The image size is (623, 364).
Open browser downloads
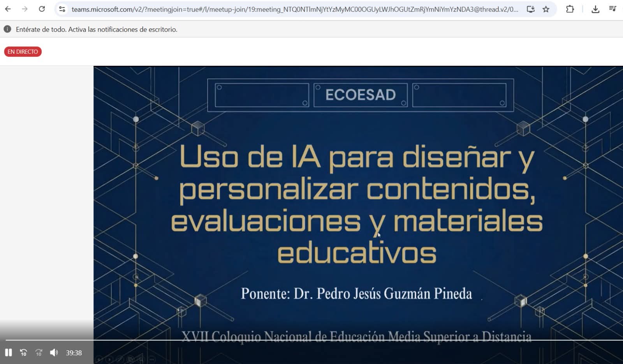click(595, 9)
